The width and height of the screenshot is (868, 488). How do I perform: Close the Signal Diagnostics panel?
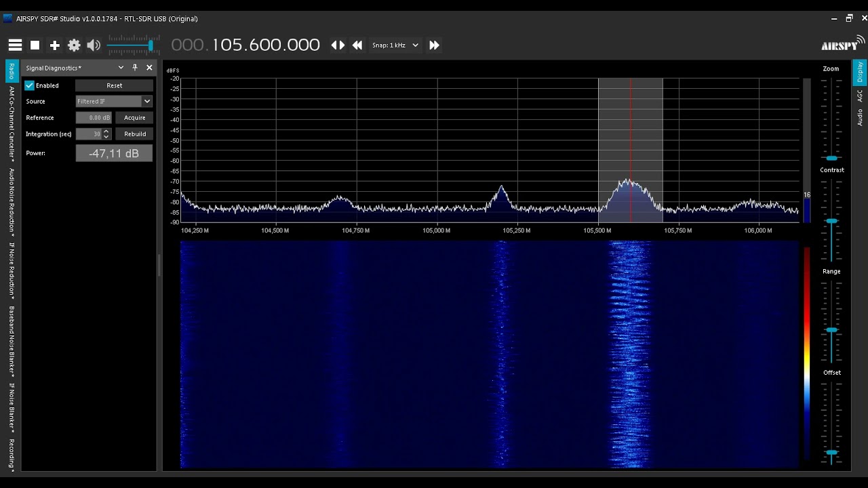149,68
